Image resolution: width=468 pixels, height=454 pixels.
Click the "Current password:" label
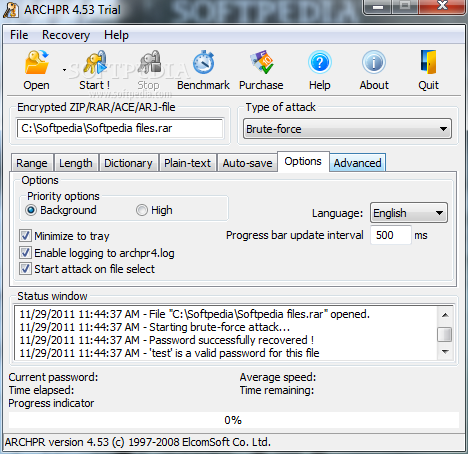point(53,377)
